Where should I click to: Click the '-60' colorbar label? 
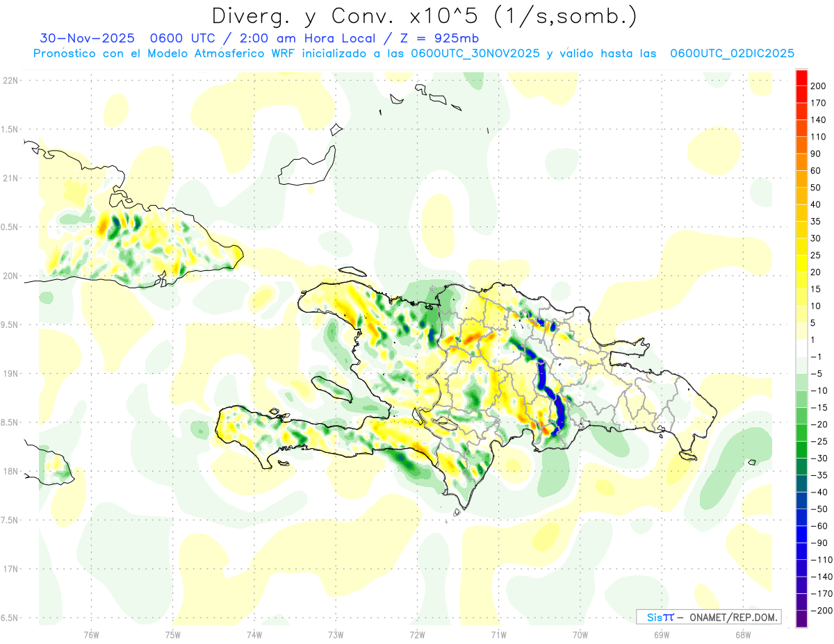[x=819, y=526]
